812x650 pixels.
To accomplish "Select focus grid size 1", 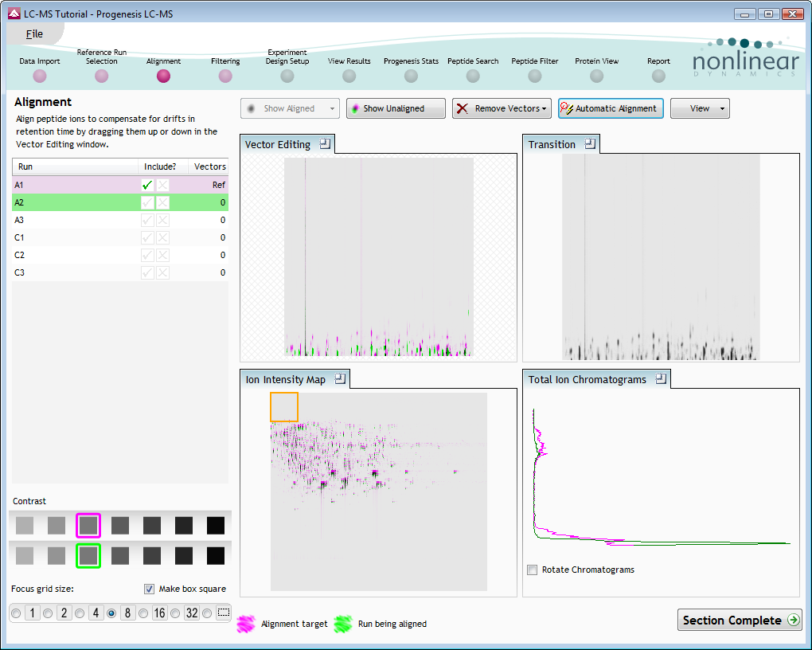I will [16, 613].
